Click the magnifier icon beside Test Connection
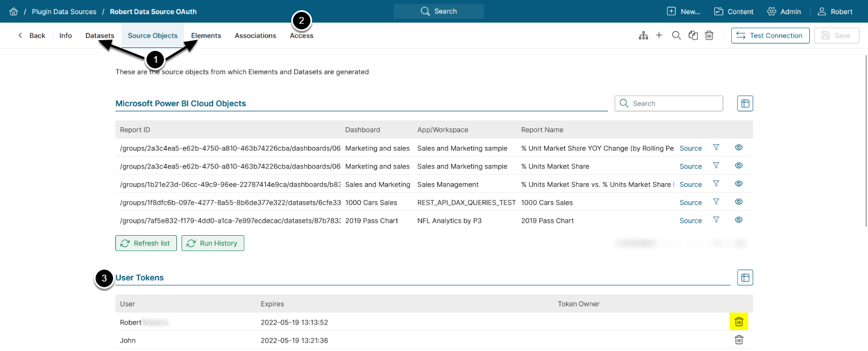Image resolution: width=868 pixels, height=351 pixels. (x=676, y=36)
